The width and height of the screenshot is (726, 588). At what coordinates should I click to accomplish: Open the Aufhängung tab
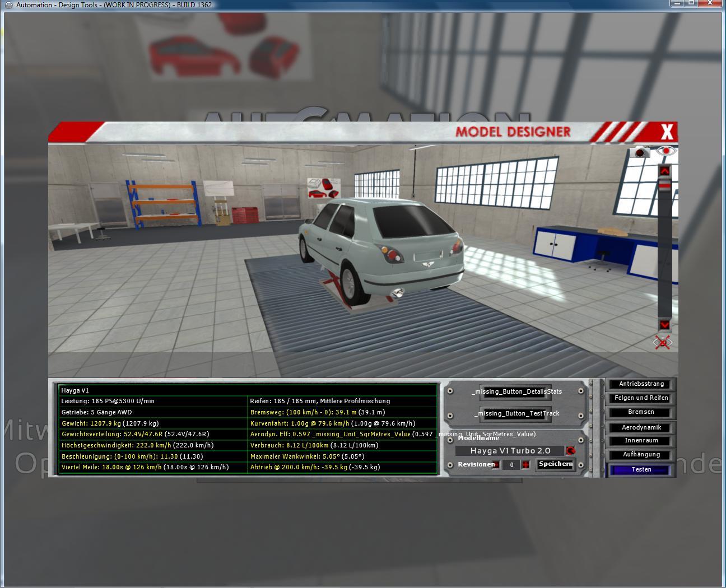tap(641, 455)
